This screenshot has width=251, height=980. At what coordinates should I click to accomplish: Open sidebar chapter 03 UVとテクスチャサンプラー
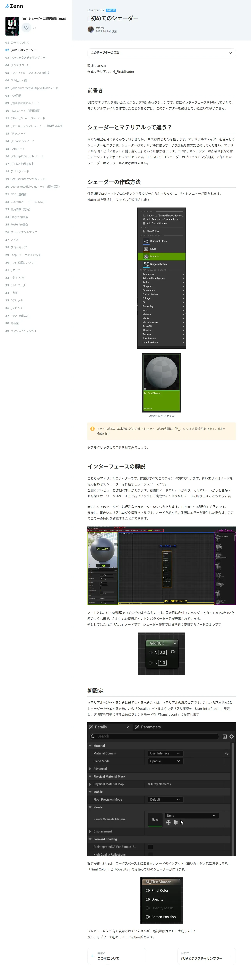[x=25, y=58]
